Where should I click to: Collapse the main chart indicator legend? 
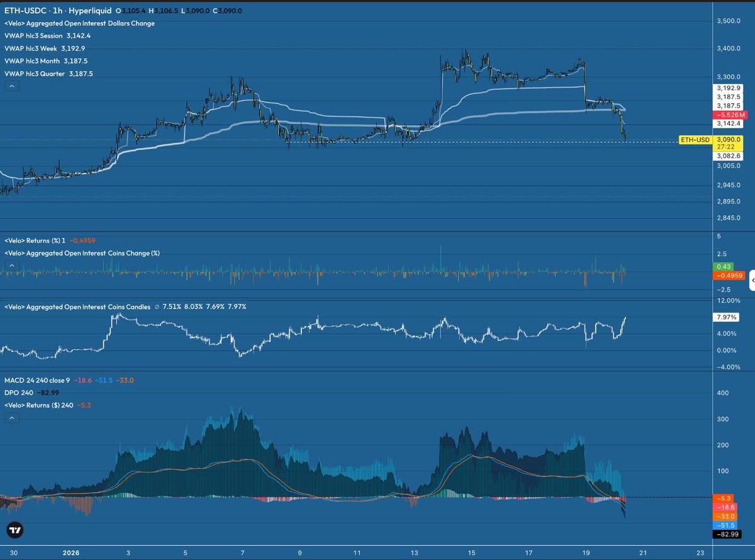click(13, 87)
